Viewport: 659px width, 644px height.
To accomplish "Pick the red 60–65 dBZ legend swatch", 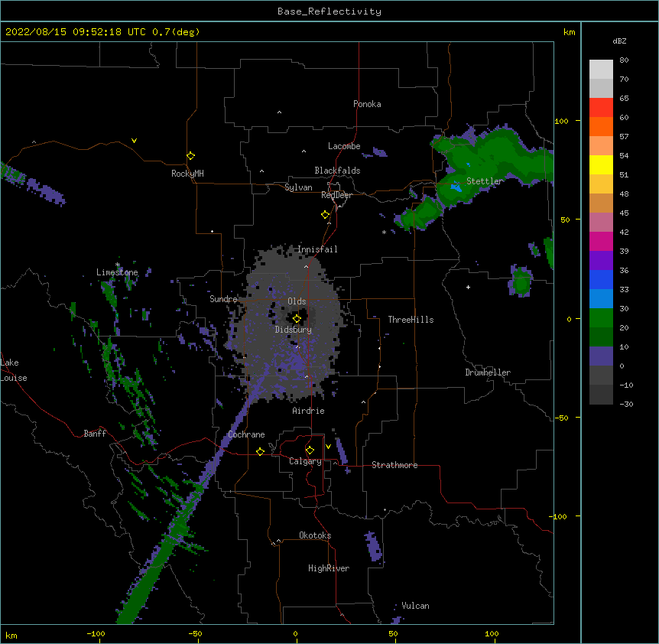I will point(601,108).
